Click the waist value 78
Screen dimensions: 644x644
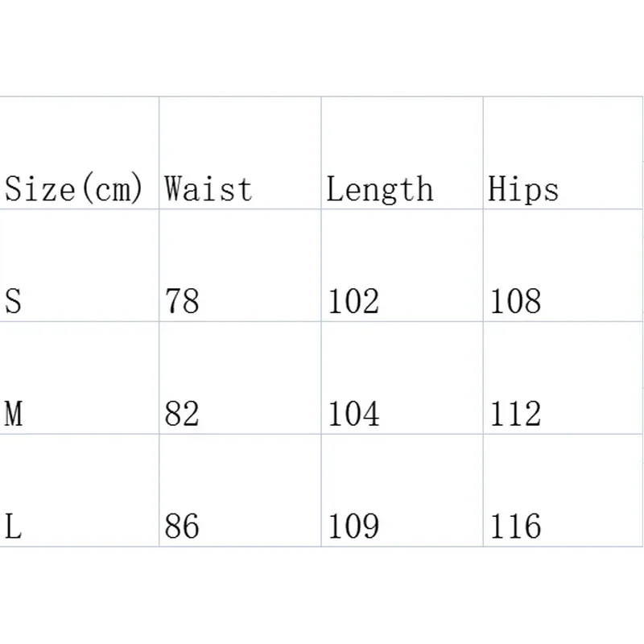pos(182,302)
